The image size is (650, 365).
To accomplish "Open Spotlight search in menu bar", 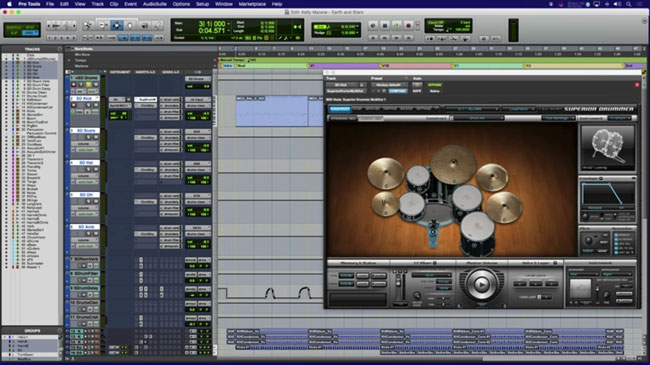I will [628, 4].
